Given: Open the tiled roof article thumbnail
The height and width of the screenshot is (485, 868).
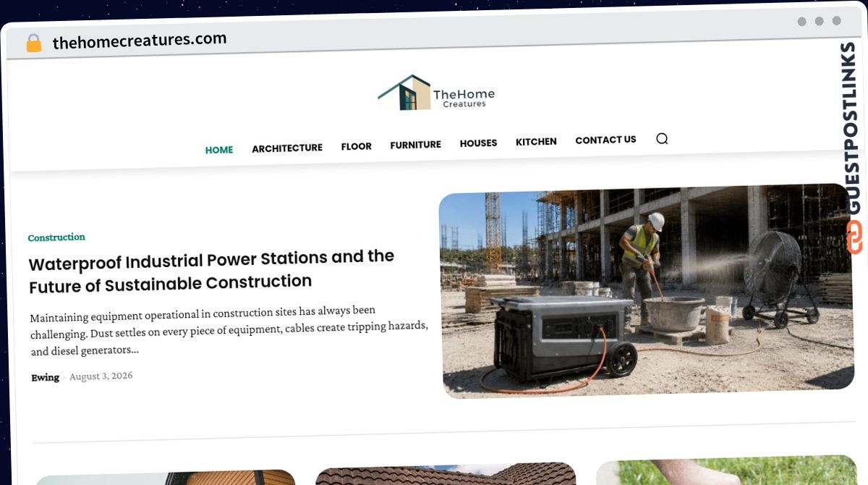Looking at the screenshot, I should coord(446,474).
